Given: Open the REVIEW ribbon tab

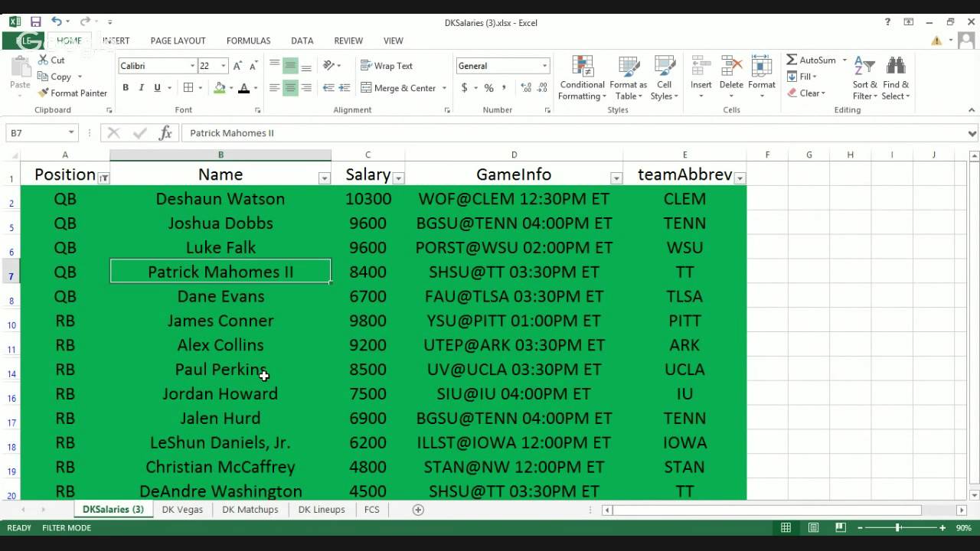Looking at the screenshot, I should tap(348, 41).
